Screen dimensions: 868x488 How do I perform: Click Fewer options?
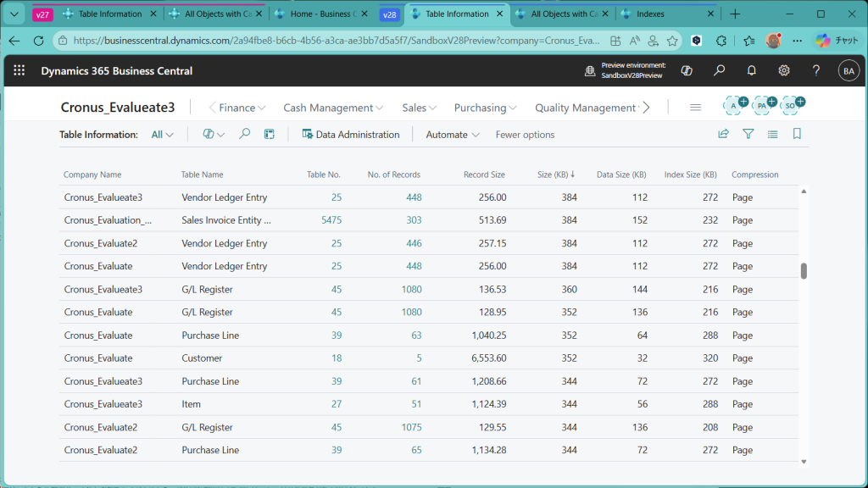point(525,135)
